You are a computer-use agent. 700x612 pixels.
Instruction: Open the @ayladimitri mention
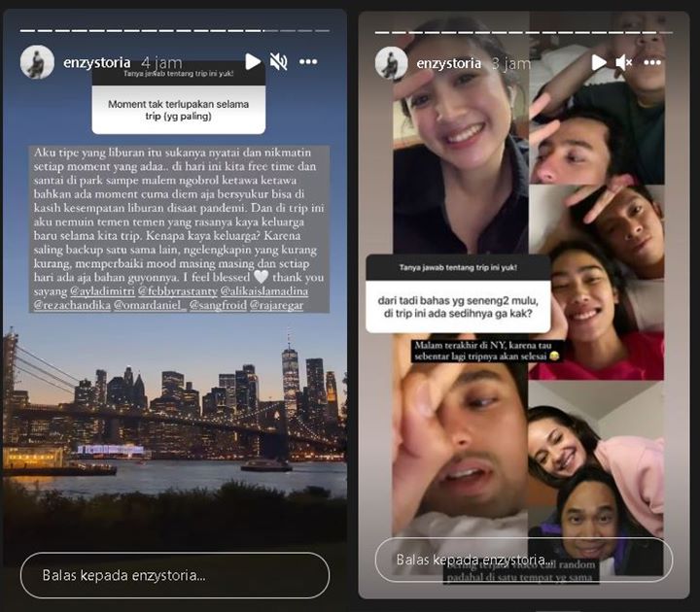point(102,291)
